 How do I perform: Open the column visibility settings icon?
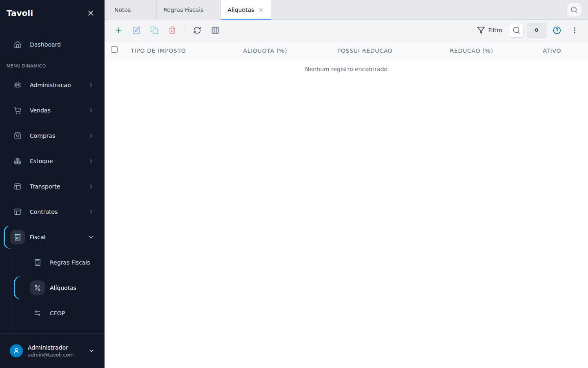[215, 30]
